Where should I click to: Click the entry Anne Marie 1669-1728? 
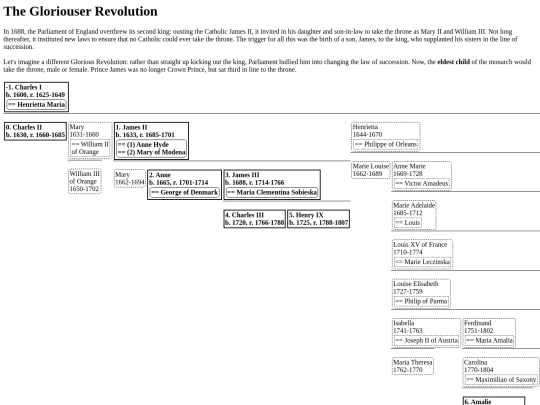[422, 175]
